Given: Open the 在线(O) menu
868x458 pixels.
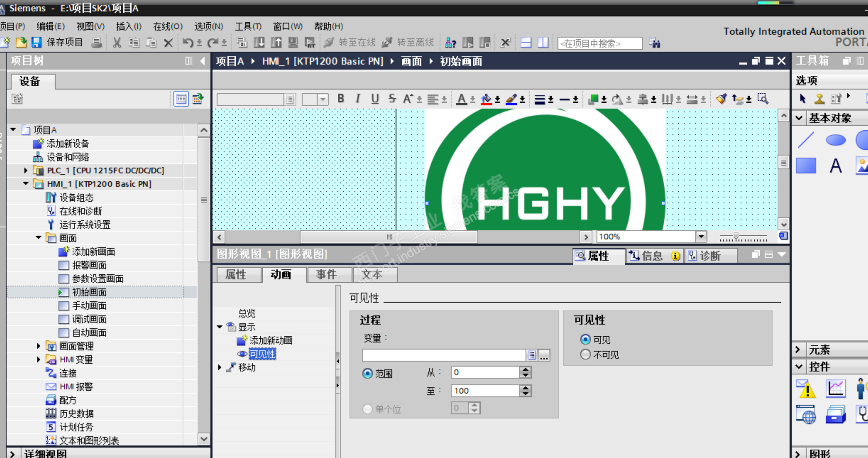Looking at the screenshot, I should tap(168, 27).
